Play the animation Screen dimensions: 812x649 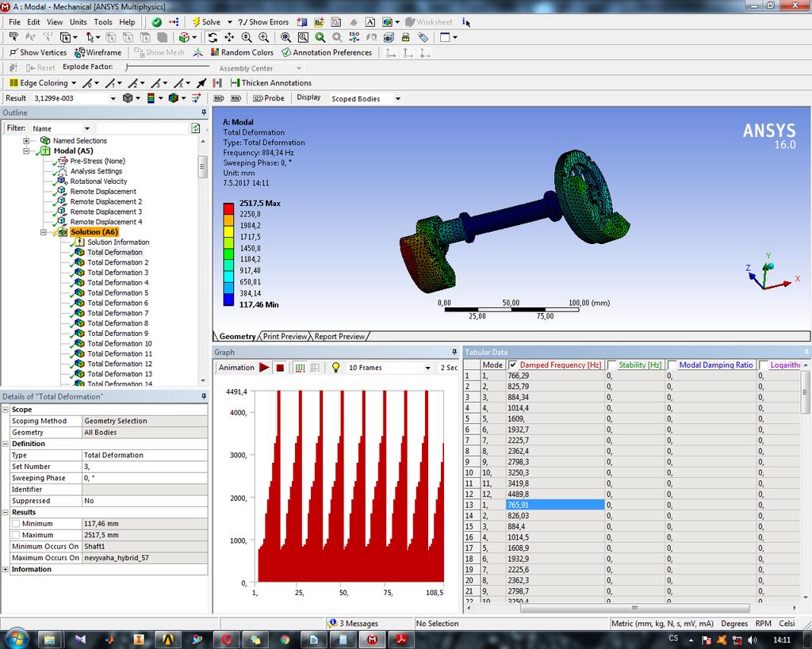coord(264,368)
